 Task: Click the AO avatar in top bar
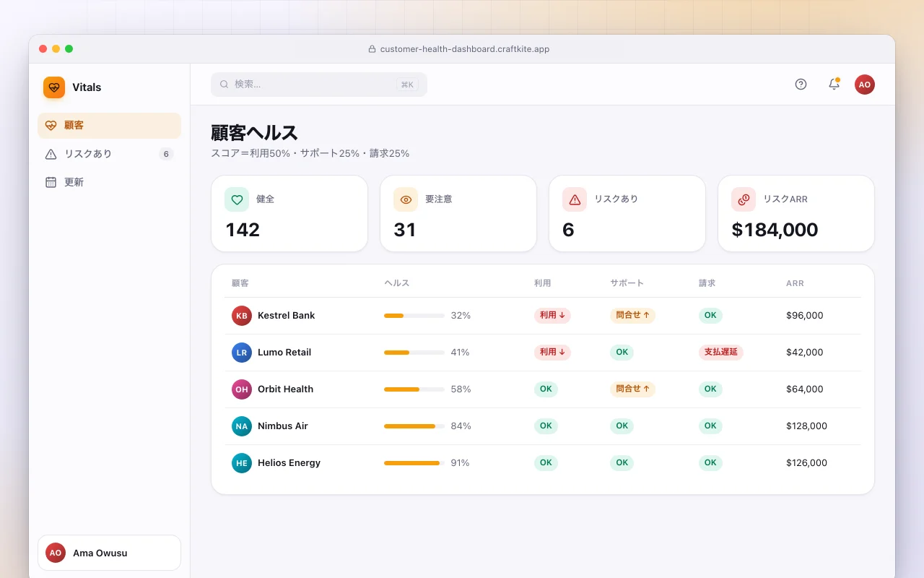coord(865,85)
